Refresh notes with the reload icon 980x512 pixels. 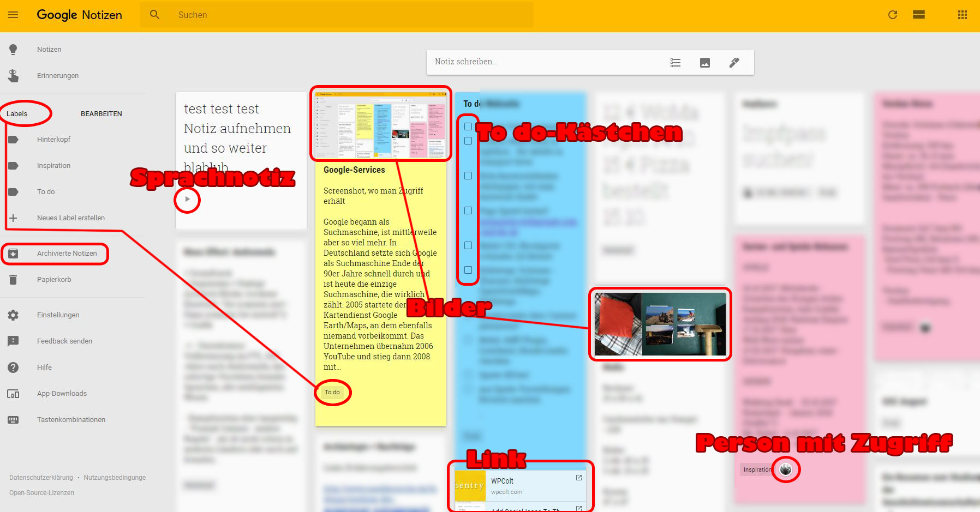(893, 15)
